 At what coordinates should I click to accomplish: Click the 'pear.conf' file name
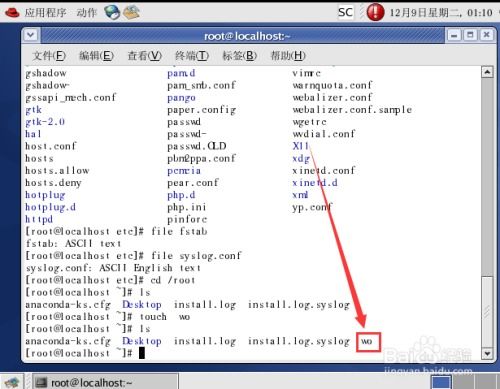click(193, 183)
